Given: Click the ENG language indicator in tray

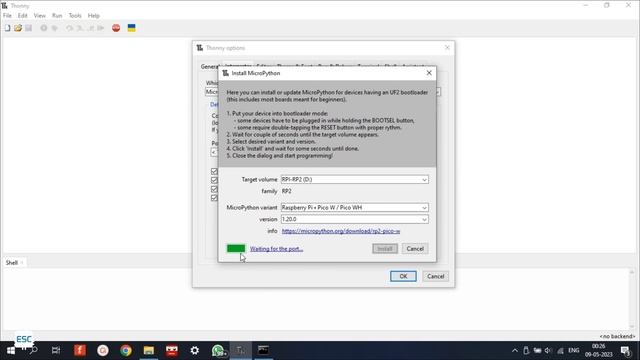Looking at the screenshot, I should 573,351.
